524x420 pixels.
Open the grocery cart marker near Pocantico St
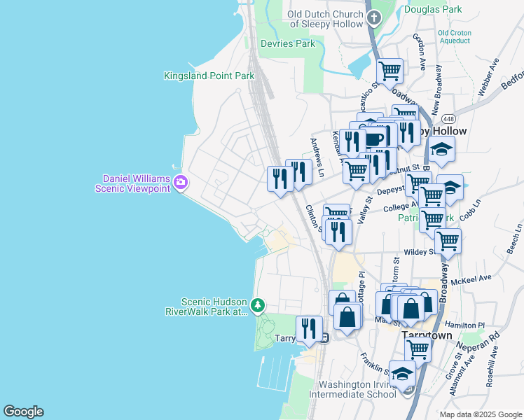point(389,70)
